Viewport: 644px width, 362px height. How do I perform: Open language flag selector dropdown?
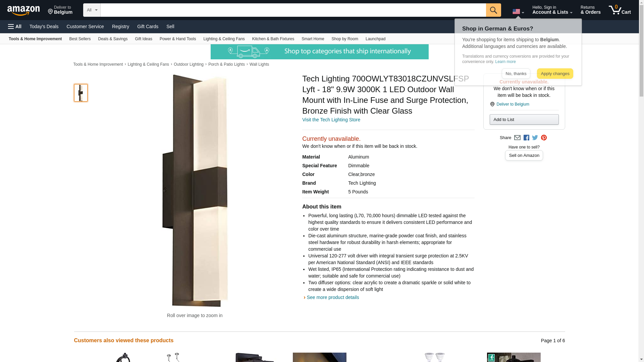[518, 11]
